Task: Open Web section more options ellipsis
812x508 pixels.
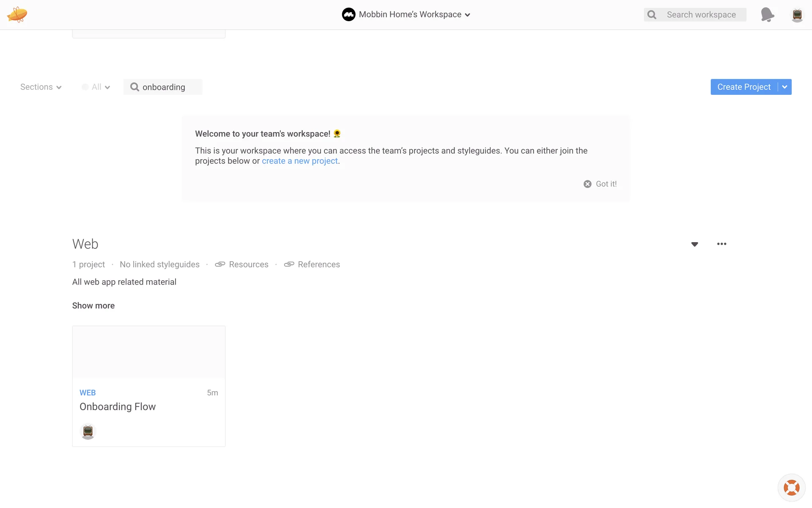Action: [721, 244]
